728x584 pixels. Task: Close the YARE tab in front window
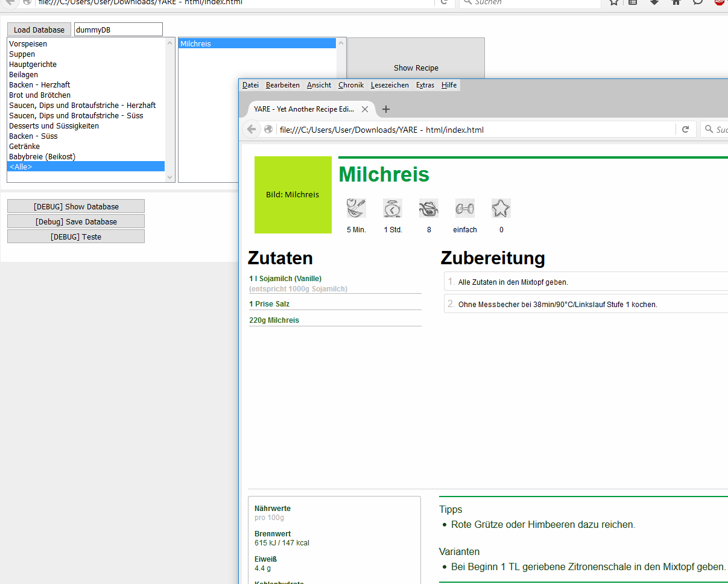(x=365, y=109)
